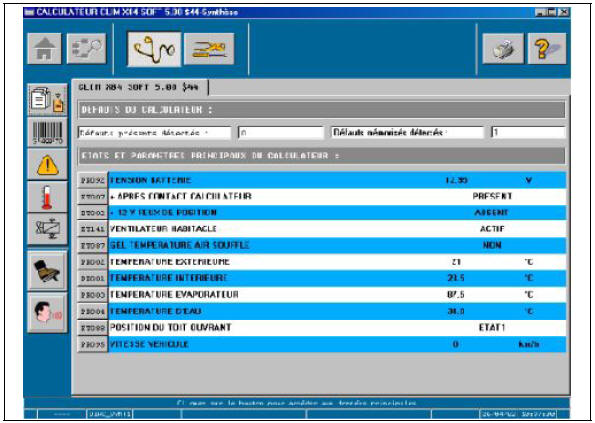This screenshot has height=423, width=595.
Task: Click the barcode identification sidebar icon
Action: (x=47, y=132)
